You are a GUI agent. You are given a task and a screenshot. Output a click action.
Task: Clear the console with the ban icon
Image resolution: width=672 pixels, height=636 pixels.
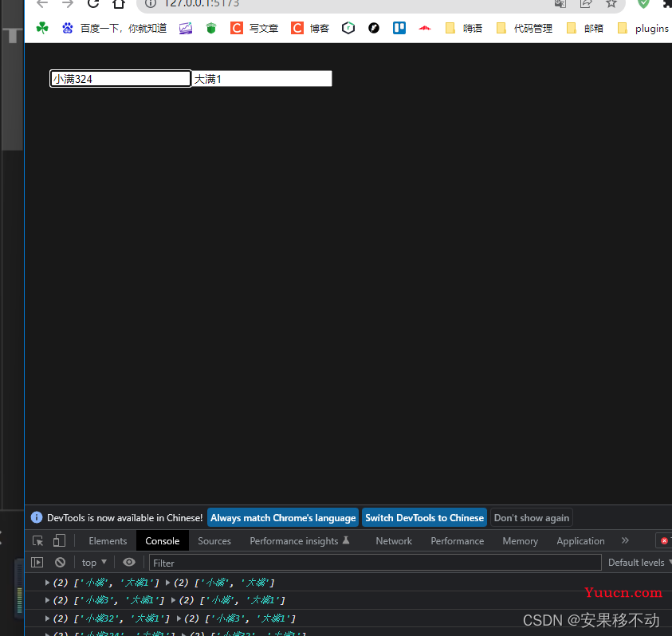tap(60, 563)
